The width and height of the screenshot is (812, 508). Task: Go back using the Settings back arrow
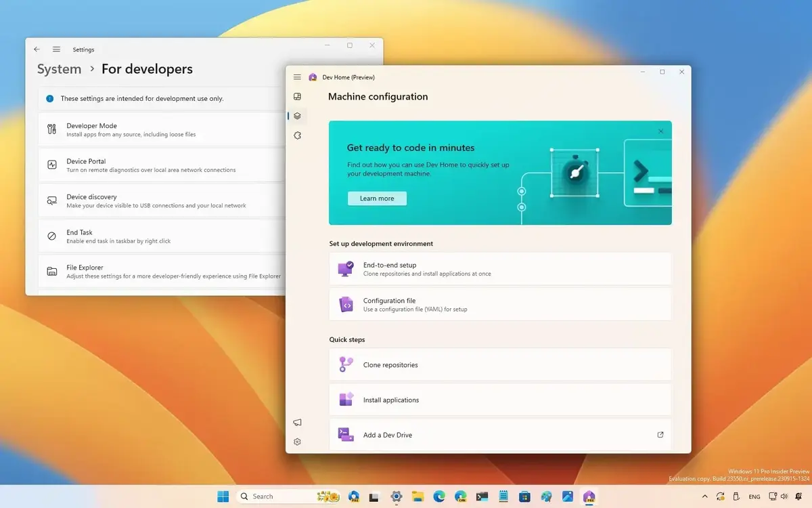pos(37,49)
